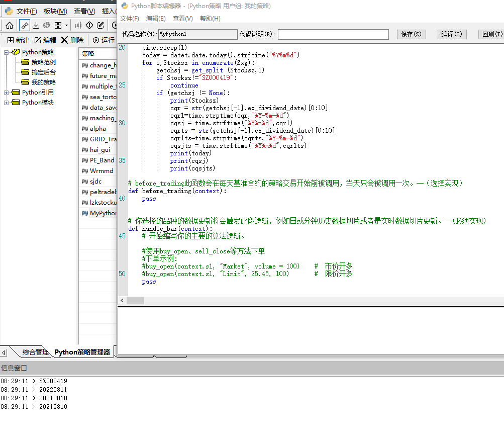Expand the Python引用 tree node
Screen dimensions: 504x444
[6, 93]
